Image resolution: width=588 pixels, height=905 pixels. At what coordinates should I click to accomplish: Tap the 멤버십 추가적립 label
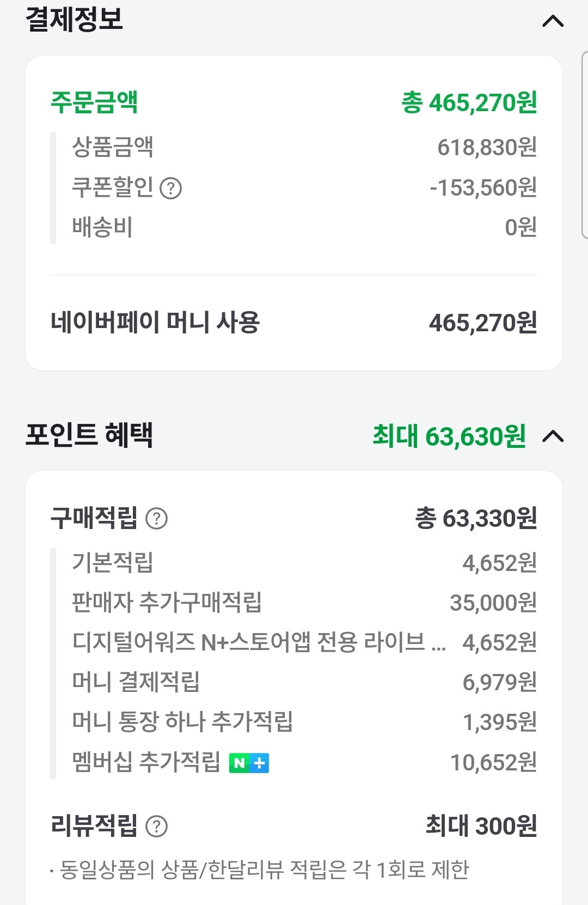pyautogui.click(x=146, y=762)
